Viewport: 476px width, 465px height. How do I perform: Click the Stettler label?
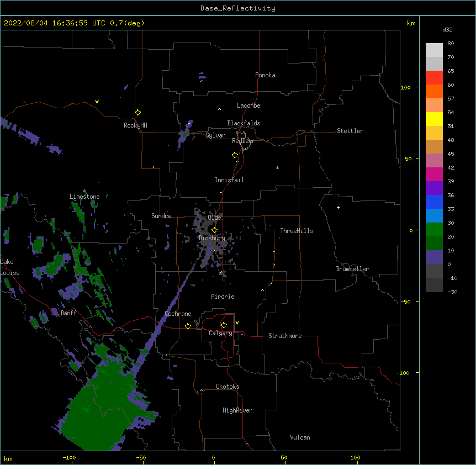pyautogui.click(x=350, y=131)
